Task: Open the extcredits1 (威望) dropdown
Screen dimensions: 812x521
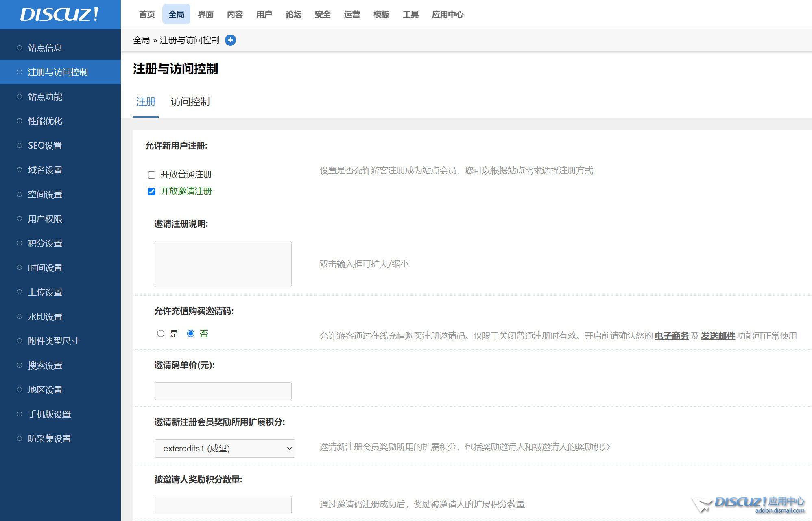Action: tap(225, 448)
